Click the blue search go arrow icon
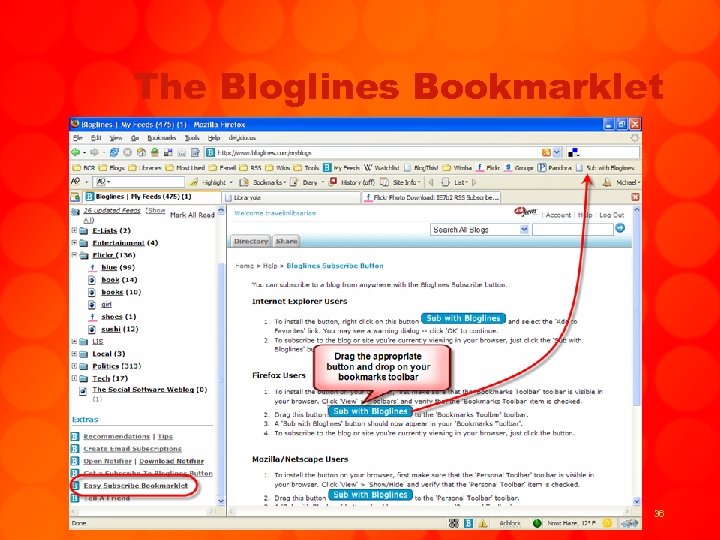This screenshot has width=720, height=540. coord(620,228)
